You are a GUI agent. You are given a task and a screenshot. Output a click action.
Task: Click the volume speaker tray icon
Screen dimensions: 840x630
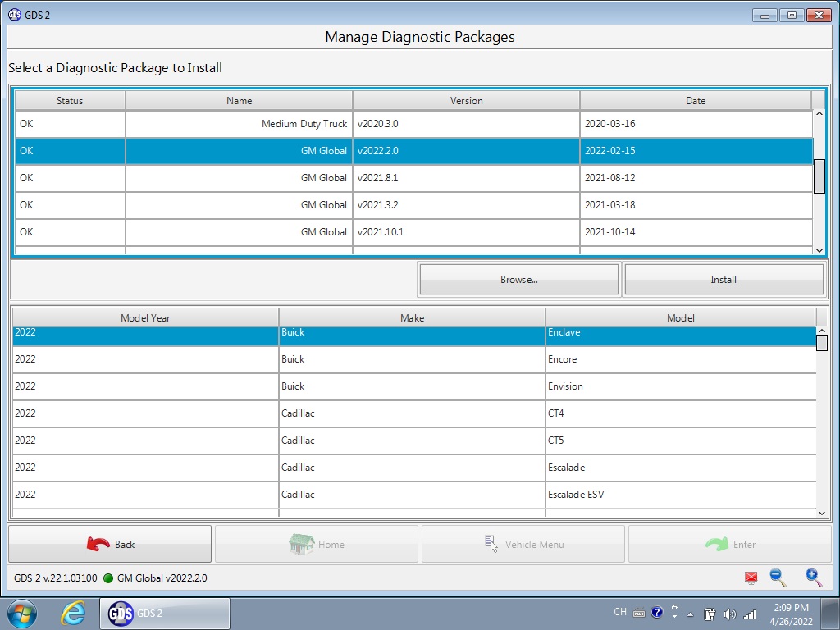(729, 614)
